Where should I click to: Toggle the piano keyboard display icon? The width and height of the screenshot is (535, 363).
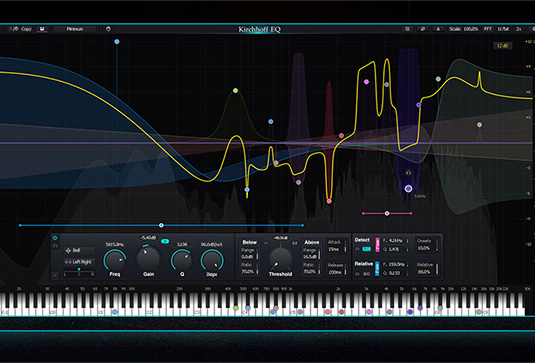click(42, 29)
